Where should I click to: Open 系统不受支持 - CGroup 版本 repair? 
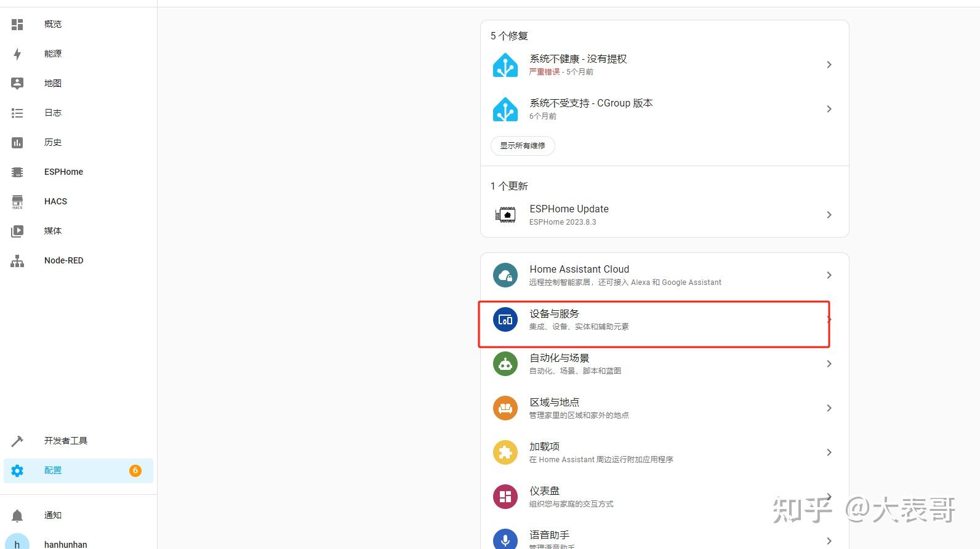point(665,109)
